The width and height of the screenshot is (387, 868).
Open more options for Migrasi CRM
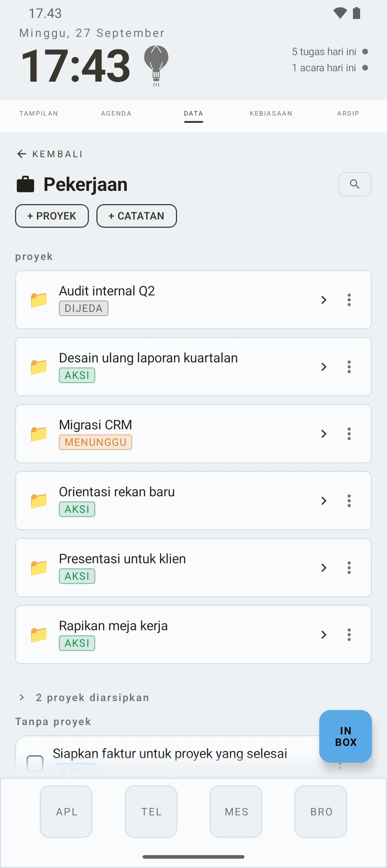(x=349, y=434)
